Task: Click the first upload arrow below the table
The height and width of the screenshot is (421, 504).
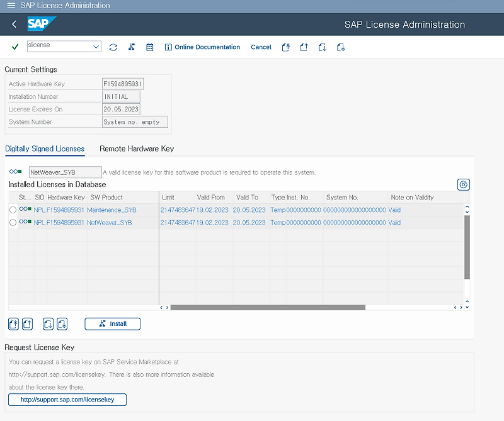Action: click(13, 323)
